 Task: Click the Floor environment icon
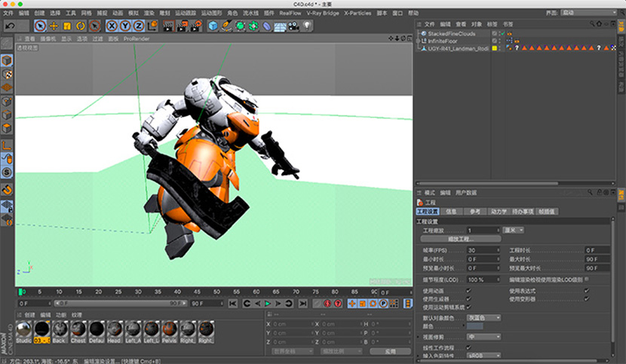[x=280, y=26]
